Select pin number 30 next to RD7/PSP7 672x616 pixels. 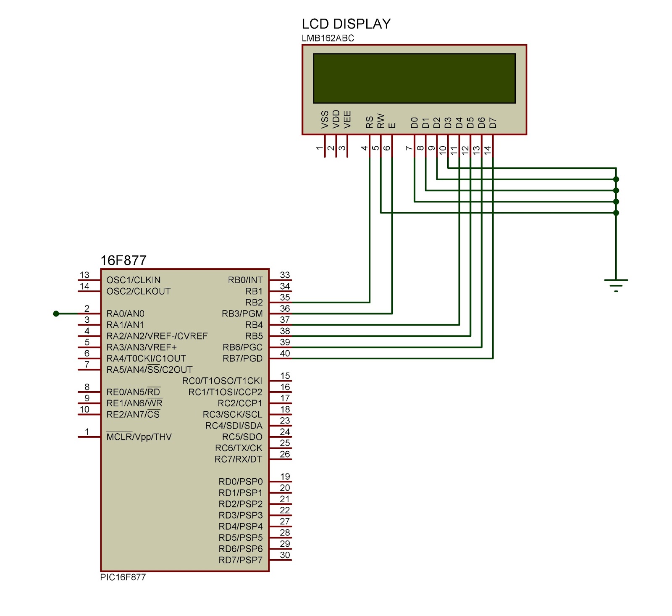285,555
